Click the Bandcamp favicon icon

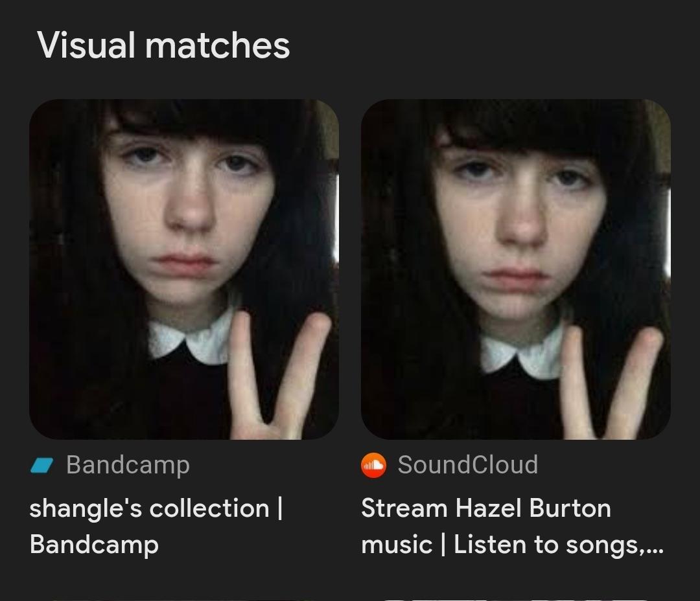pos(43,465)
